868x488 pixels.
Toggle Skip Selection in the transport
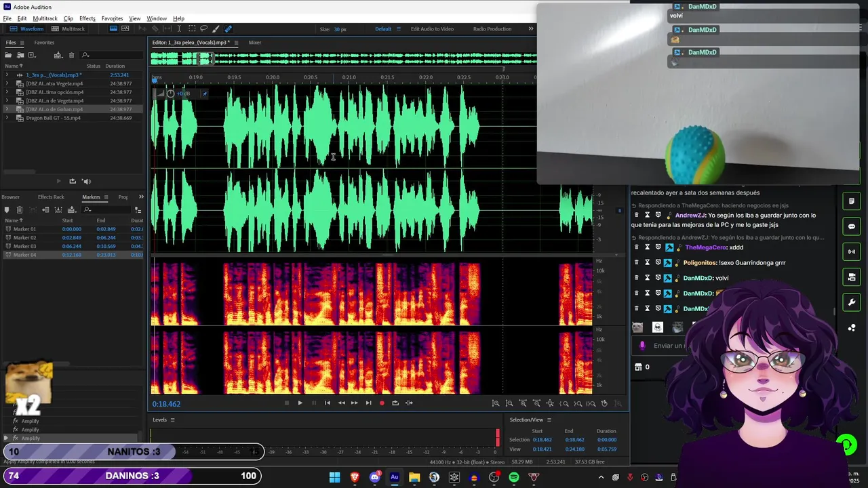[409, 403]
